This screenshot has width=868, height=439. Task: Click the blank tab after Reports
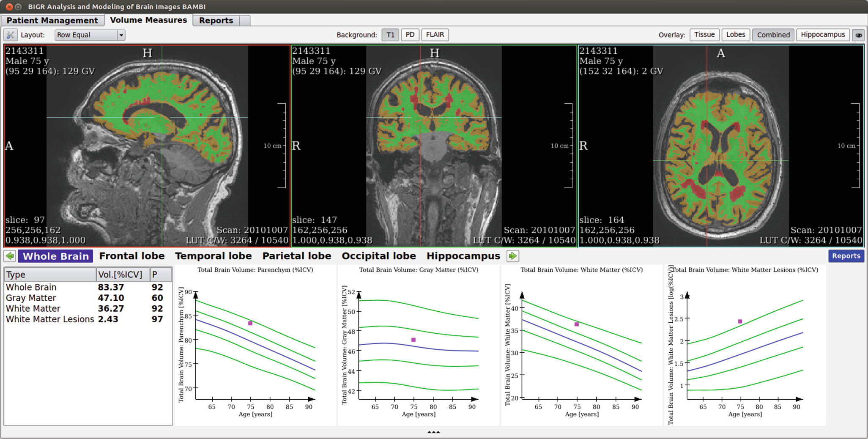pos(245,20)
